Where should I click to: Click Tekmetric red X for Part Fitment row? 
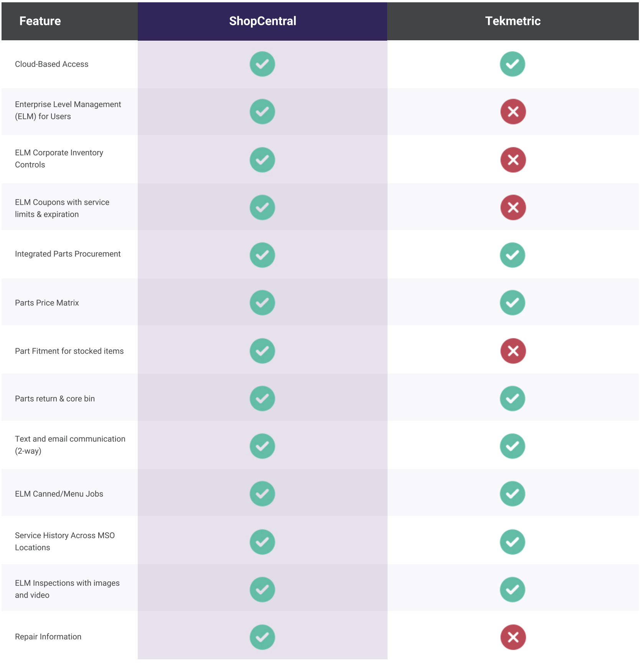(513, 351)
